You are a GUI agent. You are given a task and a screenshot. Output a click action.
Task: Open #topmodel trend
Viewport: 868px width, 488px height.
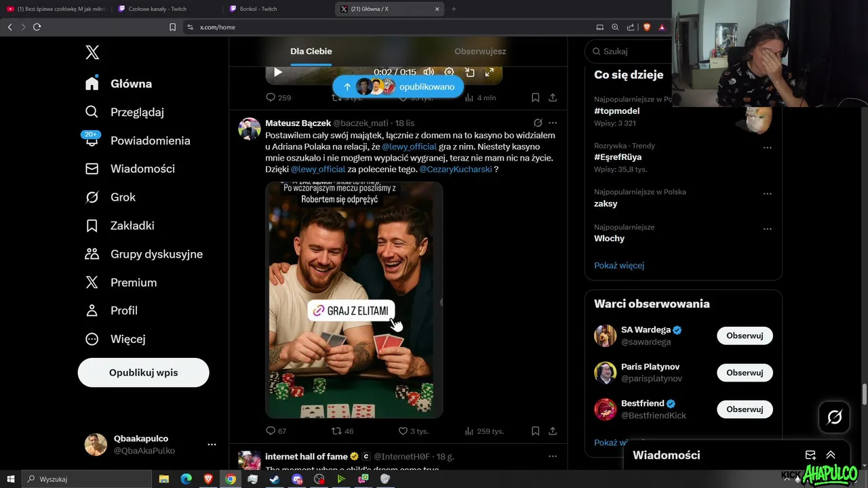click(x=616, y=111)
